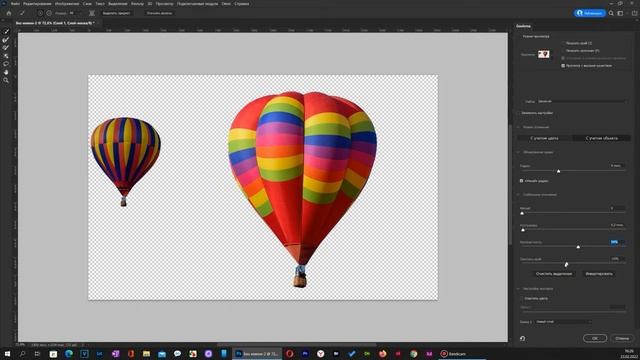Select the Lasso tool
The image size is (640, 360).
(x=6, y=64)
